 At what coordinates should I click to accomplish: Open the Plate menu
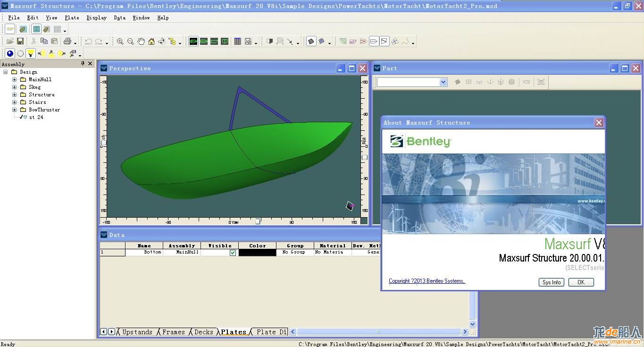(x=72, y=17)
